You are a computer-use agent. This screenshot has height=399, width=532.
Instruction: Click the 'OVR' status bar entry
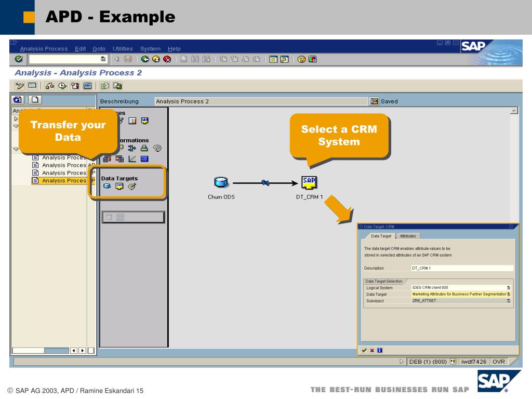(498, 362)
